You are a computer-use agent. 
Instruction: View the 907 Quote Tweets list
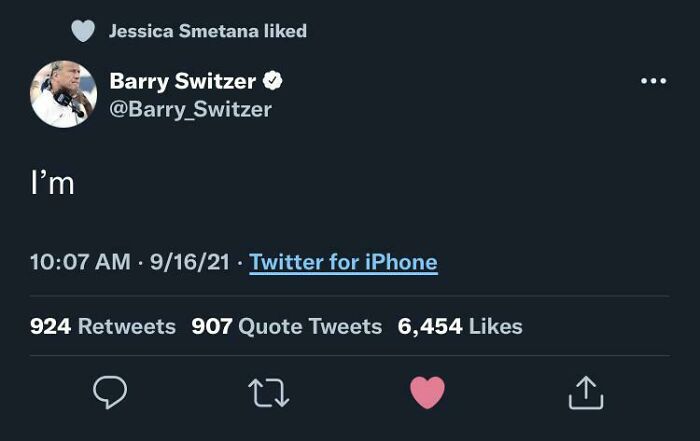[286, 326]
